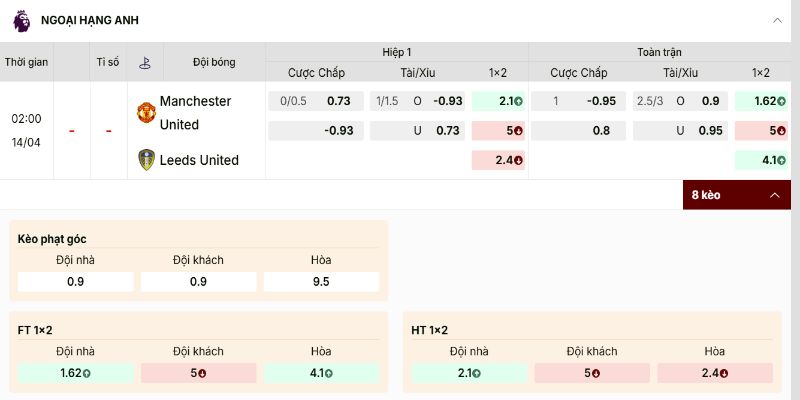800x400 pixels.
Task: Choose HT 1×2 Hòa odds 2.4
Action: [x=715, y=373]
